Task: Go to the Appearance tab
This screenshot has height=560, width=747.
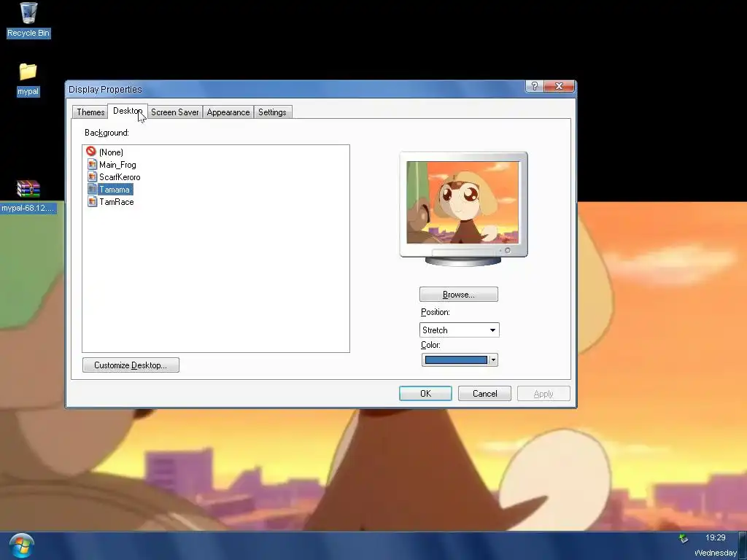Action: click(228, 112)
